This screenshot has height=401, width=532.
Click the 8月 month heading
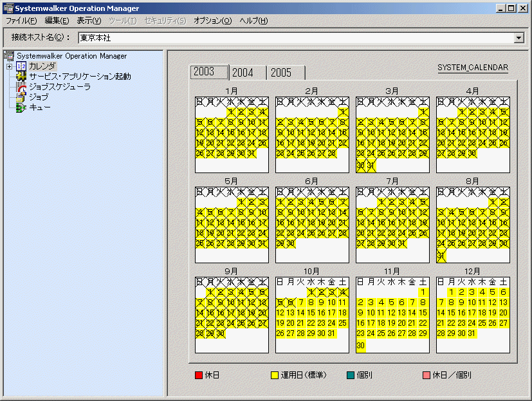472,182
